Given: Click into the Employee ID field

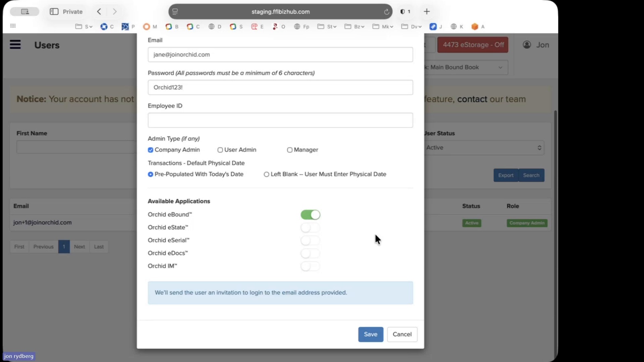Looking at the screenshot, I should point(280,120).
